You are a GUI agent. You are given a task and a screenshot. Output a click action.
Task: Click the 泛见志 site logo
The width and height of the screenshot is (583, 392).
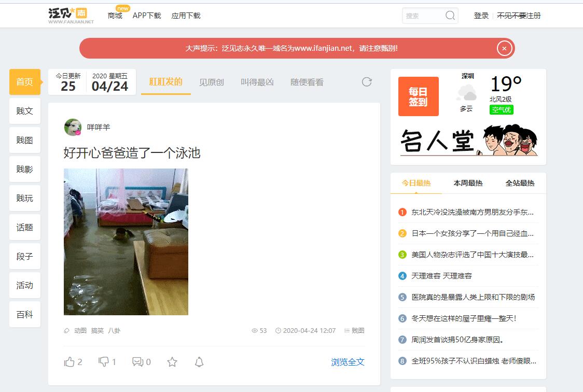tap(71, 16)
